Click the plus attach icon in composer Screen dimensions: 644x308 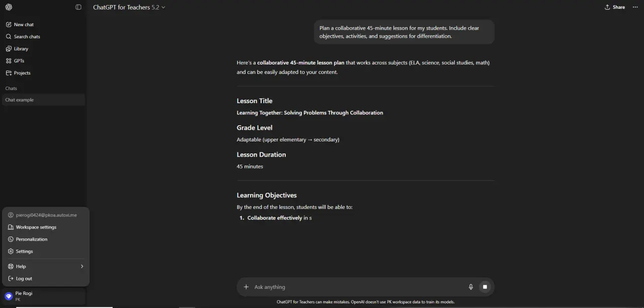click(x=246, y=287)
